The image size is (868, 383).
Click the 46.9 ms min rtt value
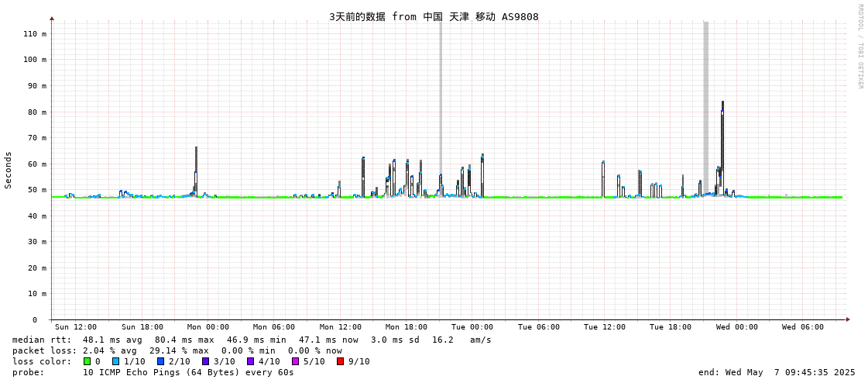pyautogui.click(x=256, y=340)
